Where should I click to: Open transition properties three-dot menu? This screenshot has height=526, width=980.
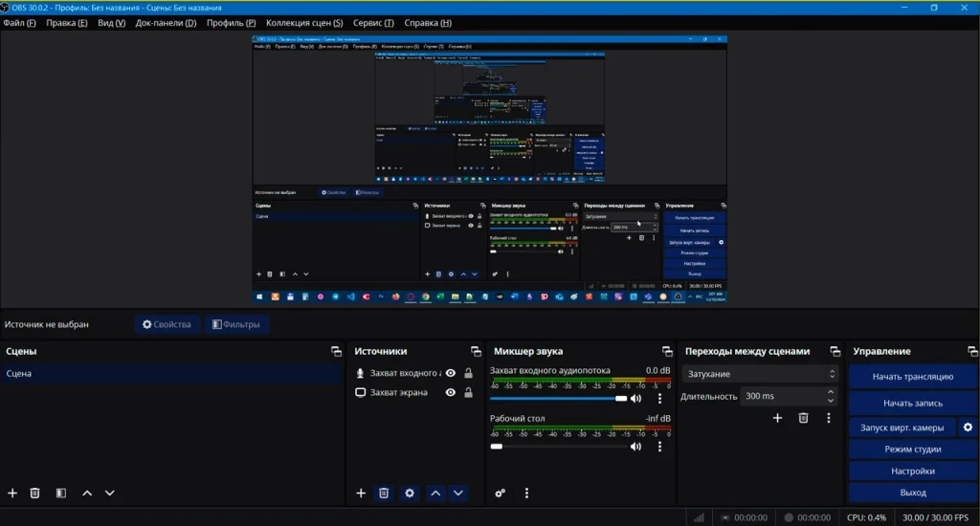[829, 418]
